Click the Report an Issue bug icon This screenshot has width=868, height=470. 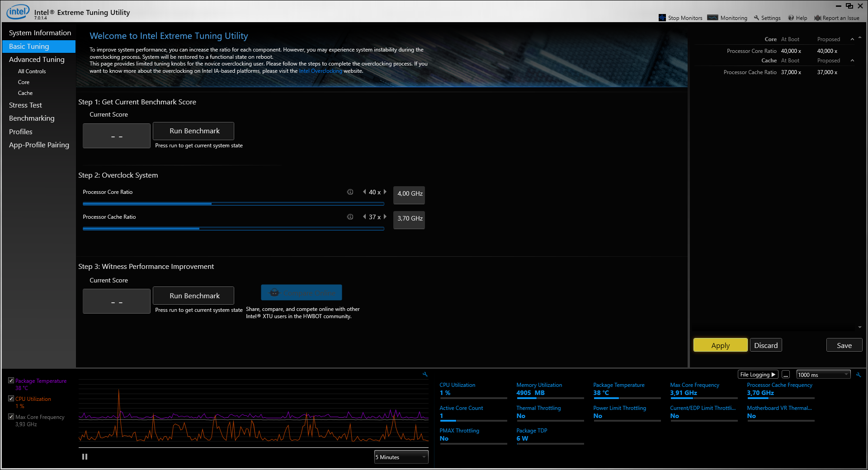(817, 18)
